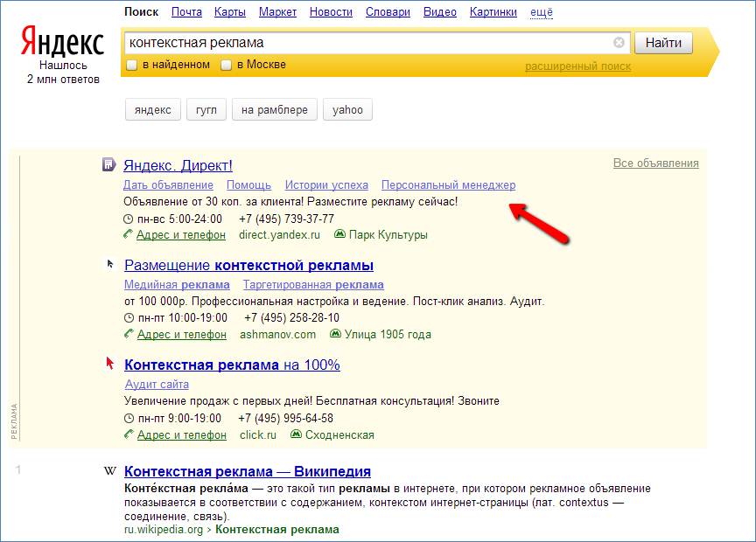Click the clock icon beside пн-вс 5:00-24:00
Viewport: 756px width, 542px height.
[128, 219]
